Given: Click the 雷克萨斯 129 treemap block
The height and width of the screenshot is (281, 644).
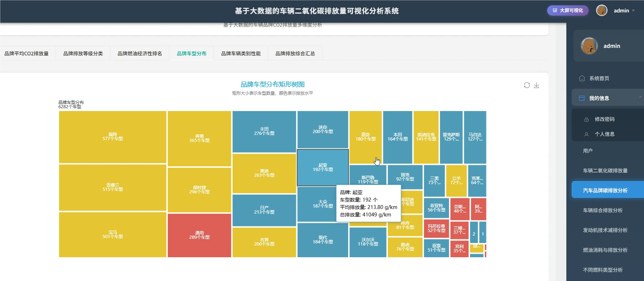Looking at the screenshot, I should 451,137.
